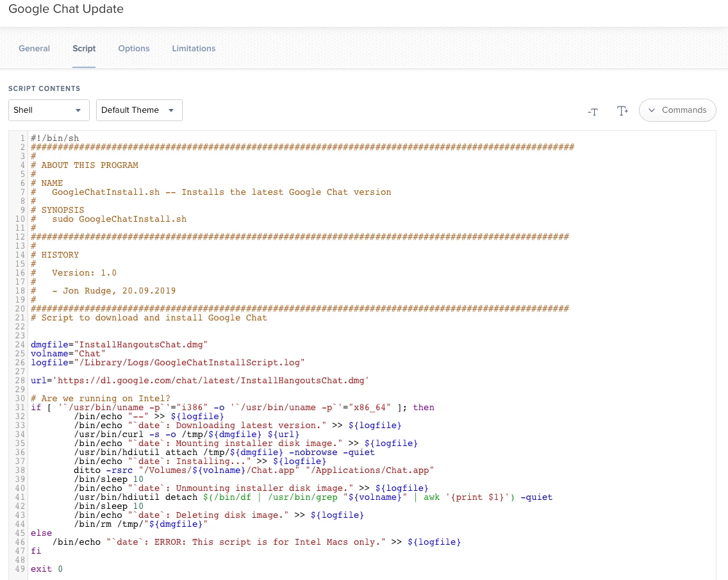Click the '# SYNOPSIS' comment line
The height and width of the screenshot is (580, 728).
pyautogui.click(x=58, y=210)
